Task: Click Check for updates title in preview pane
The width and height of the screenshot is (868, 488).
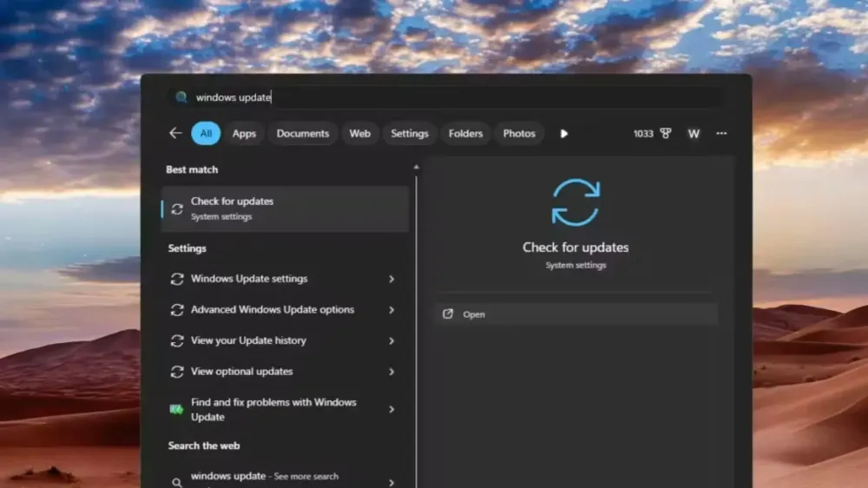Action: 575,247
